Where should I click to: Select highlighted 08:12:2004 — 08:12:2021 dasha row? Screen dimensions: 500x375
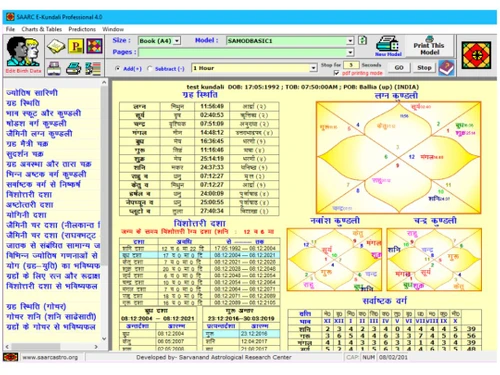[200, 255]
